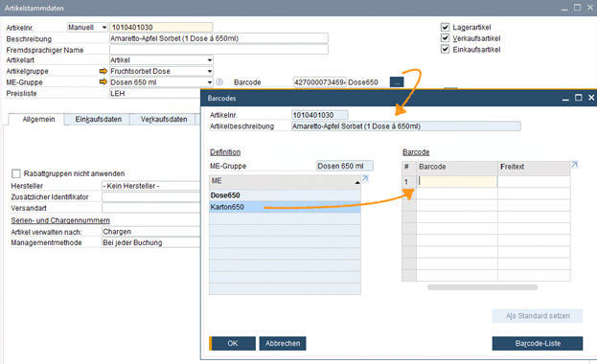Screen dimensions: 597x364
Task: Select Karton650 row in ME list
Action: tap(285, 207)
